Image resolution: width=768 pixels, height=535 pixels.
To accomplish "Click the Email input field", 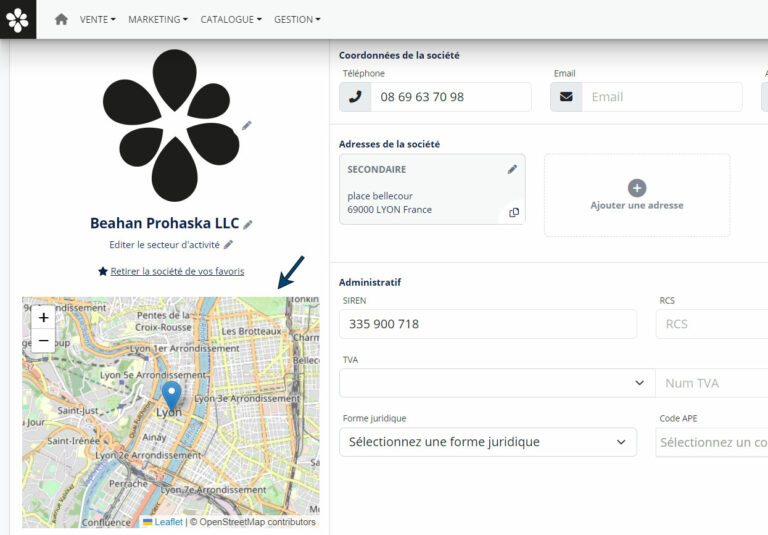I will (x=661, y=97).
